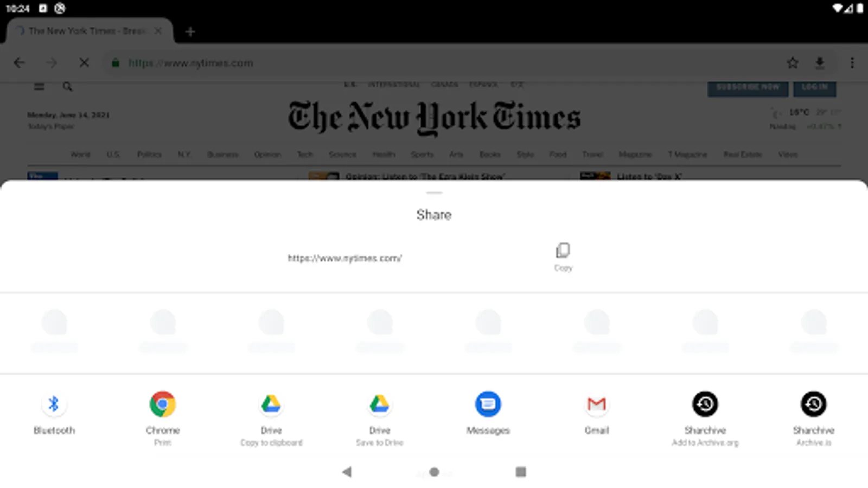The height and width of the screenshot is (488, 868).
Task: Copy the nytimes URL to clipboard
Action: click(563, 256)
